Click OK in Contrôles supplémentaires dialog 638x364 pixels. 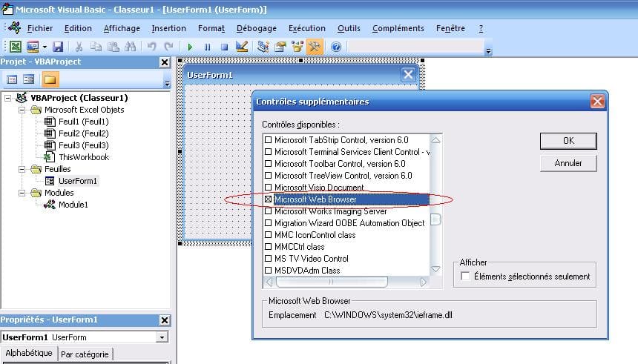pyautogui.click(x=568, y=141)
